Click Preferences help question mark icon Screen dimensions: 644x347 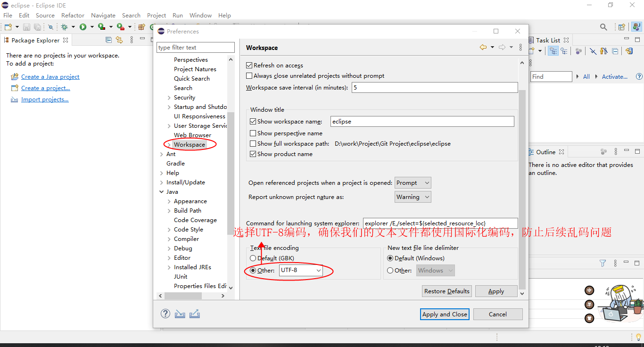(x=165, y=314)
